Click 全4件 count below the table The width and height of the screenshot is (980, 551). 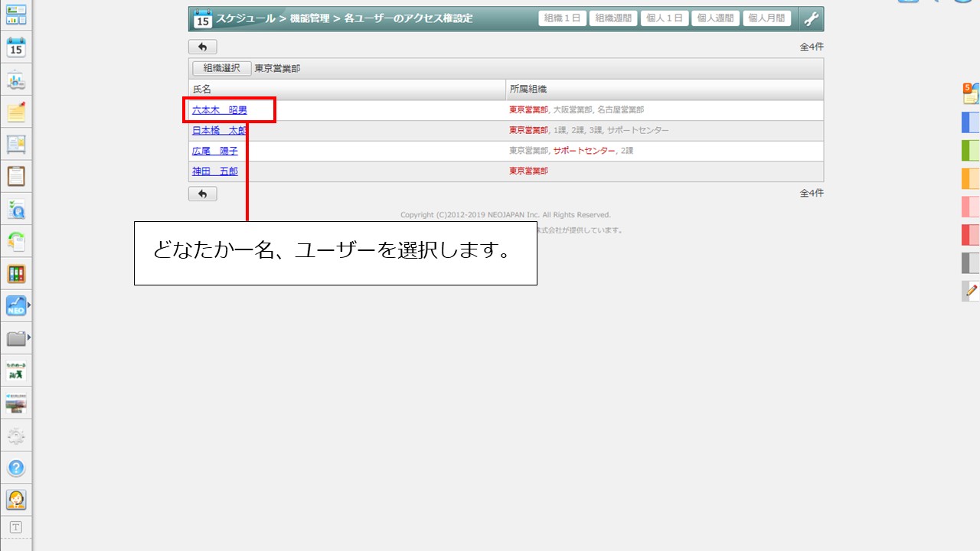[812, 194]
